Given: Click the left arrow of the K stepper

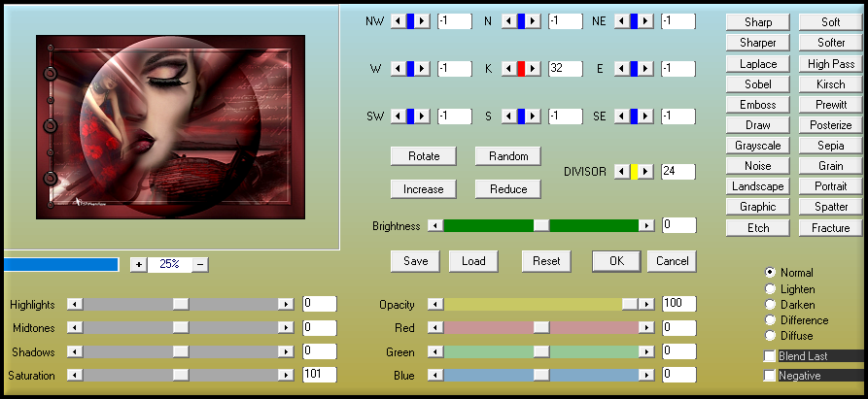Looking at the screenshot, I should point(507,69).
